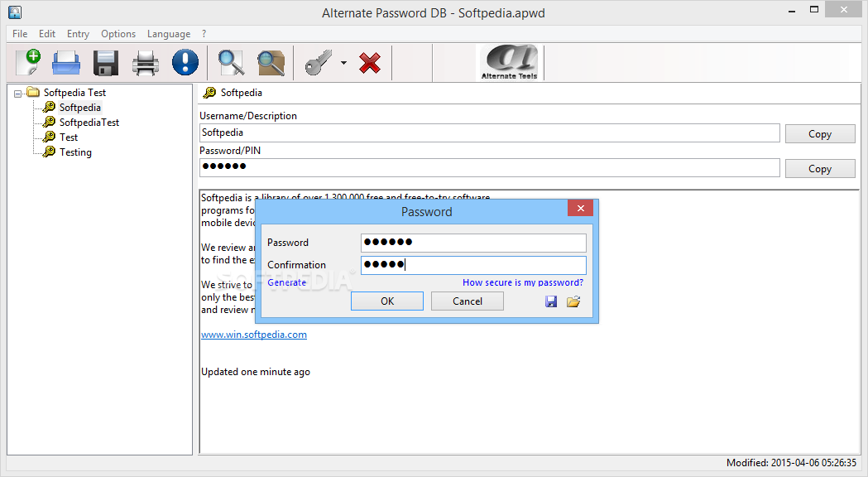Select the Test entry in the tree

[69, 137]
